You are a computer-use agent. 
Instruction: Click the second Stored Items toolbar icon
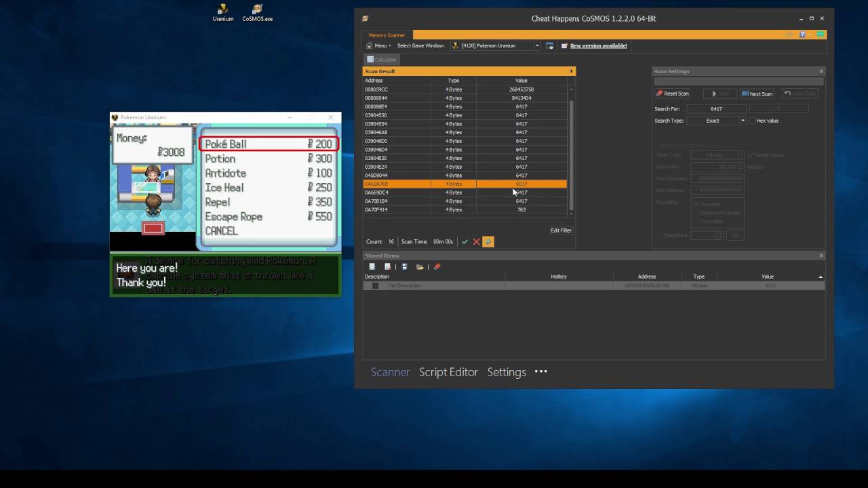387,267
